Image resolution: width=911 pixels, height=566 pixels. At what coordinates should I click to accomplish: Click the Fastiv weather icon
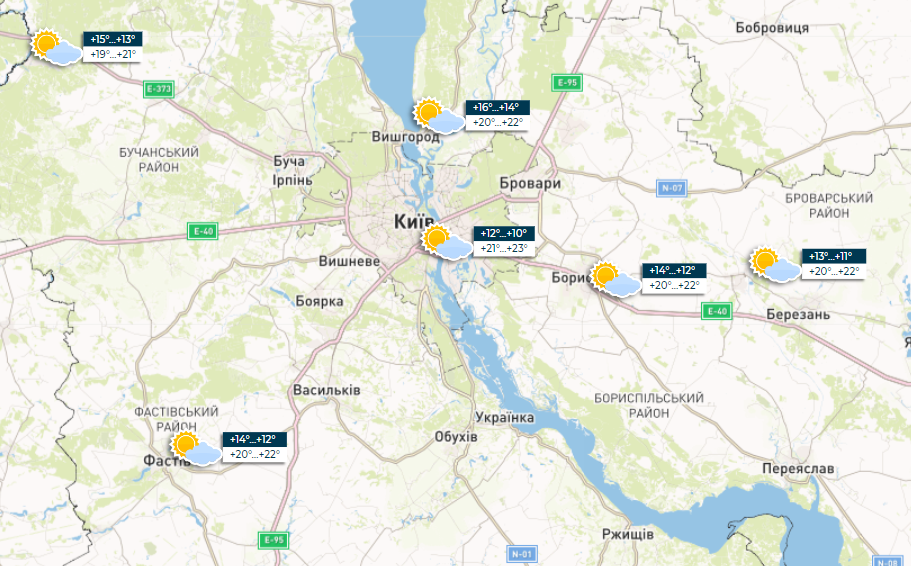coord(196,448)
